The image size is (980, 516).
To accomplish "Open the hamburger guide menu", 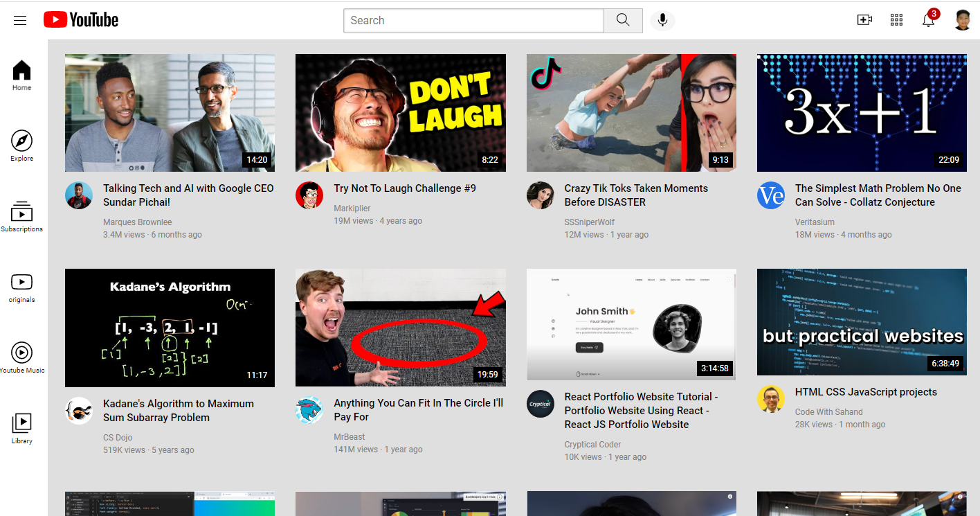I will pos(20,20).
